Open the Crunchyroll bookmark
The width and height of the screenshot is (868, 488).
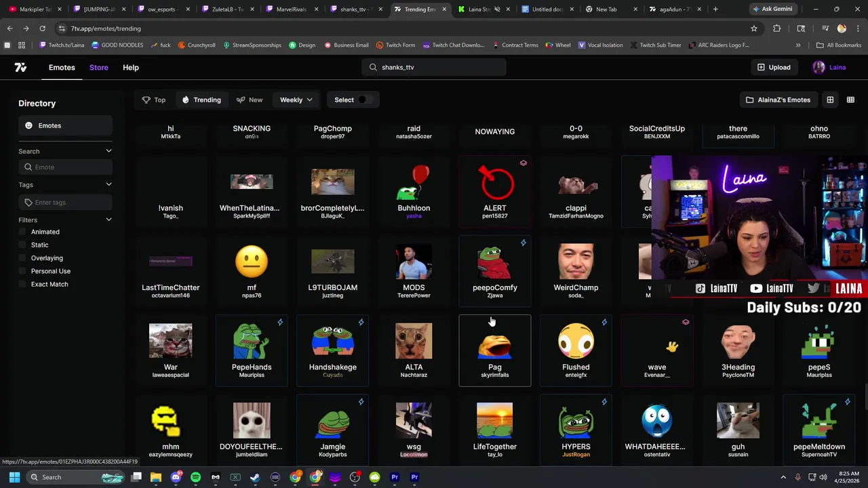(197, 45)
